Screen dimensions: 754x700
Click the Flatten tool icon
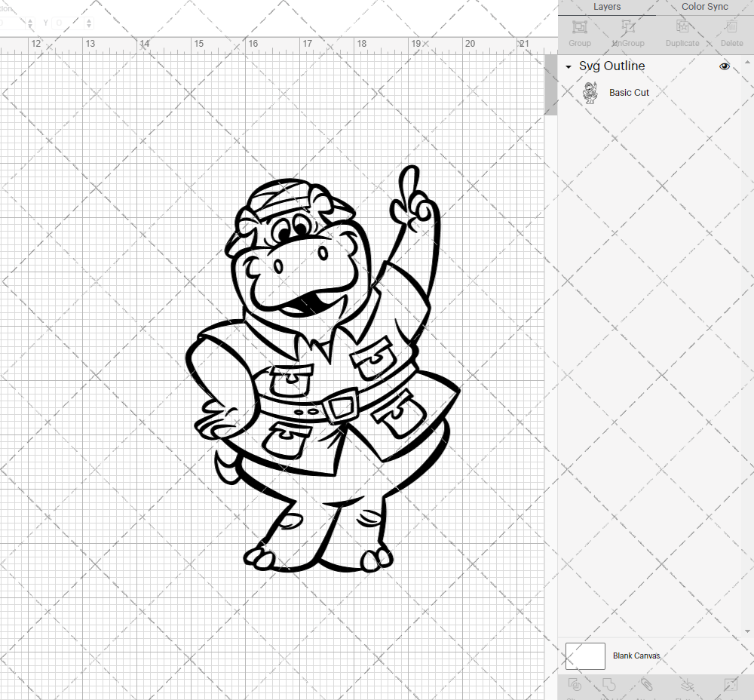(687, 685)
